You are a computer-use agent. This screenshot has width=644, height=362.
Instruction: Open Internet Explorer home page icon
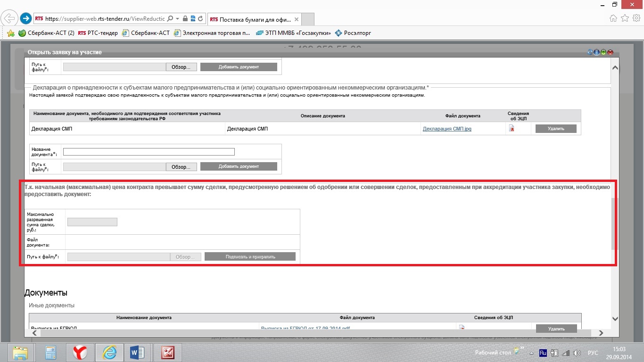click(613, 18)
